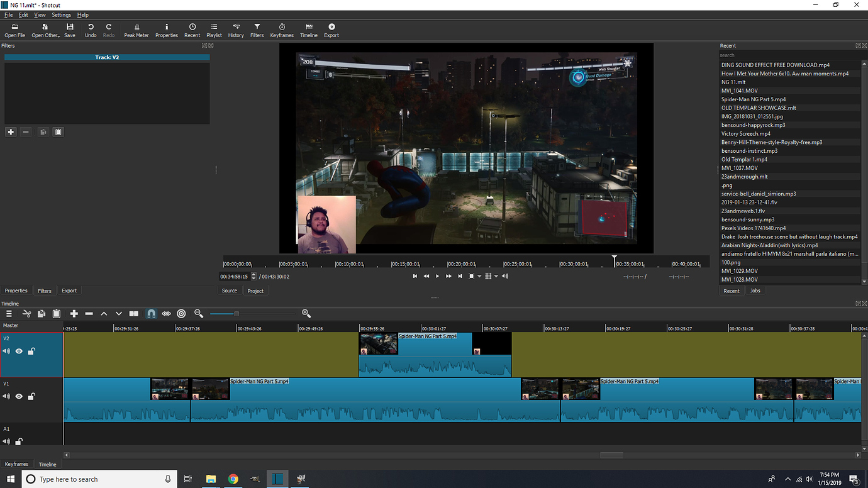Image resolution: width=868 pixels, height=488 pixels.
Task: Paste clip with timeline clipboard icon
Action: 56,313
